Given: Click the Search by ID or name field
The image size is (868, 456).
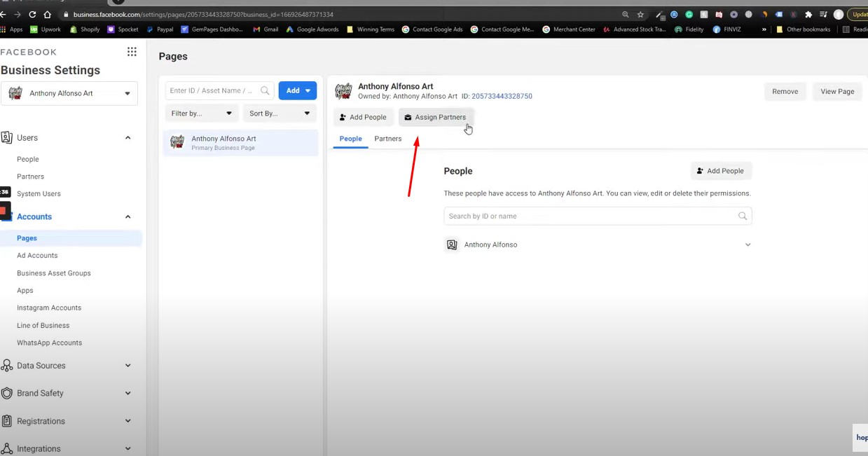Looking at the screenshot, I should click(598, 216).
